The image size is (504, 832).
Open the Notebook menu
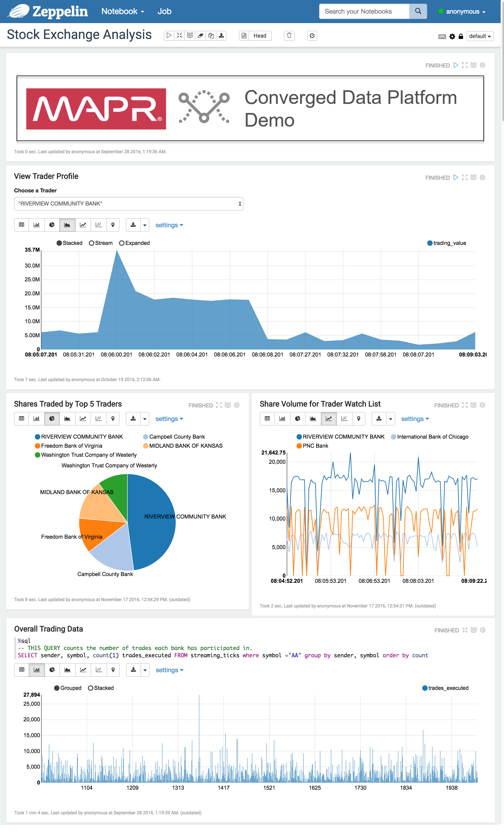point(122,12)
